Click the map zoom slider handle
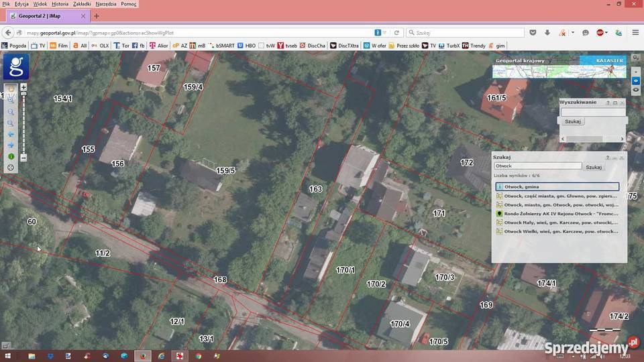This screenshot has width=644, height=362. click(x=23, y=95)
